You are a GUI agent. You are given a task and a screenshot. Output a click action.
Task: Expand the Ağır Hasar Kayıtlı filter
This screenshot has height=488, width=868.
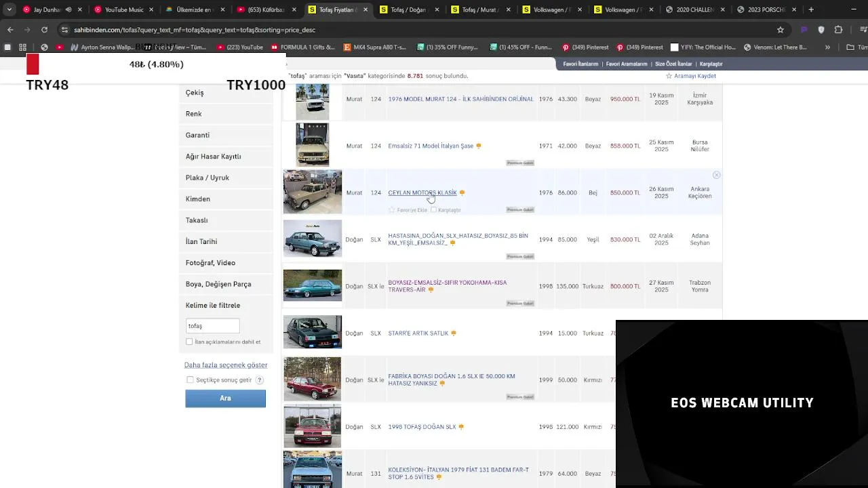pos(226,157)
